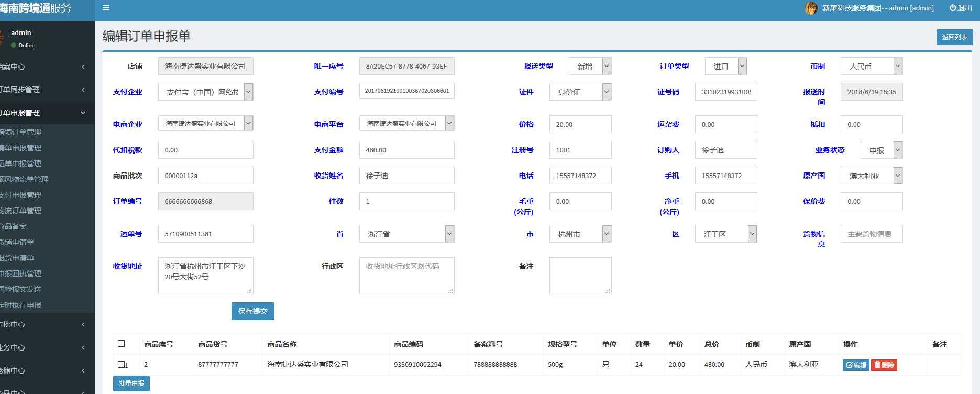This screenshot has width=980, height=394.
Task: Click the 价格 field showing 20.00
Action: (580, 124)
